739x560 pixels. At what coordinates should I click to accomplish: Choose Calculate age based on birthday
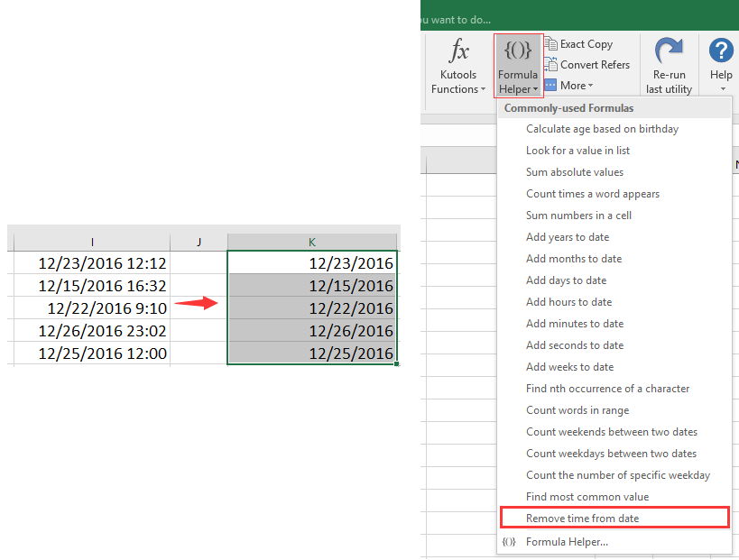(602, 129)
